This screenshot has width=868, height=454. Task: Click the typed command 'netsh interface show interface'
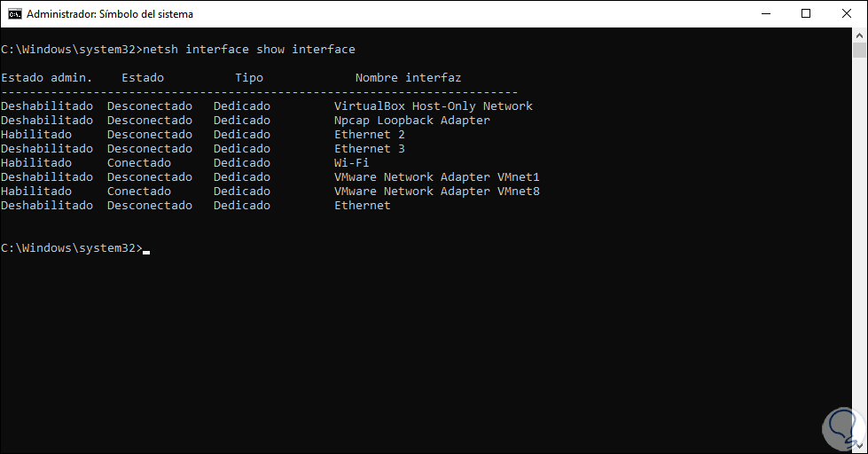pos(248,50)
